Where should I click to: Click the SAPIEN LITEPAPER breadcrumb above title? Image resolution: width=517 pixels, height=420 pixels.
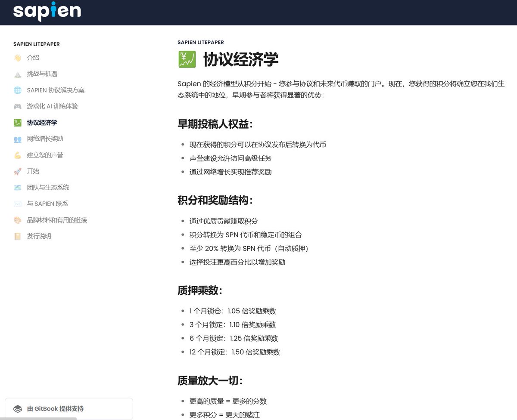tap(201, 43)
